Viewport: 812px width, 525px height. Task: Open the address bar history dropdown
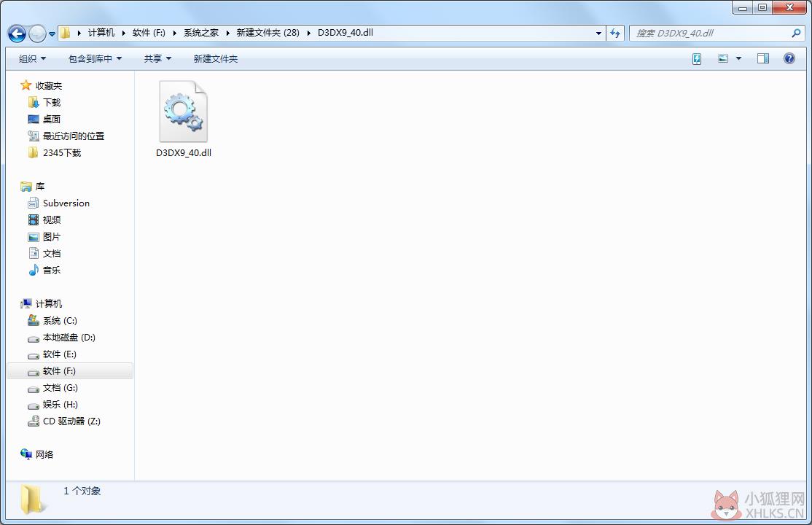[x=598, y=33]
